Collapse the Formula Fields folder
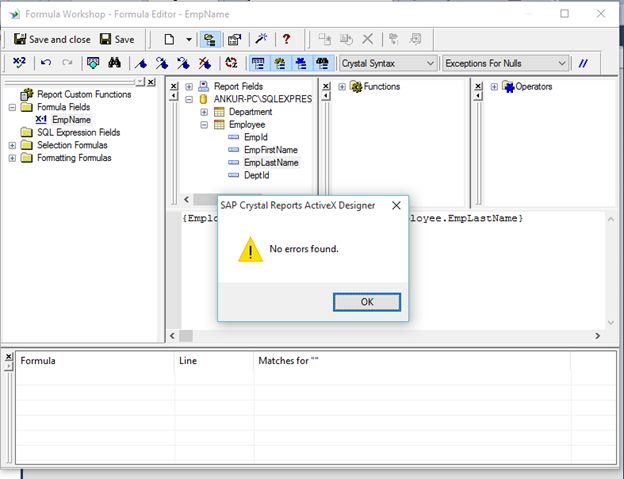The height and width of the screenshot is (479, 624). click(12, 107)
